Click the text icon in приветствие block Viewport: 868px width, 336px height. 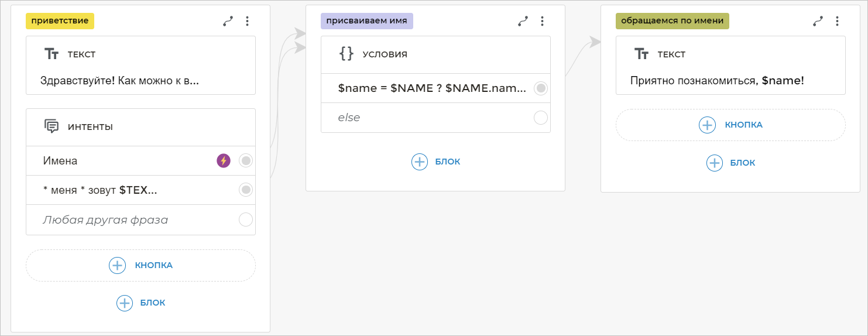pyautogui.click(x=52, y=54)
